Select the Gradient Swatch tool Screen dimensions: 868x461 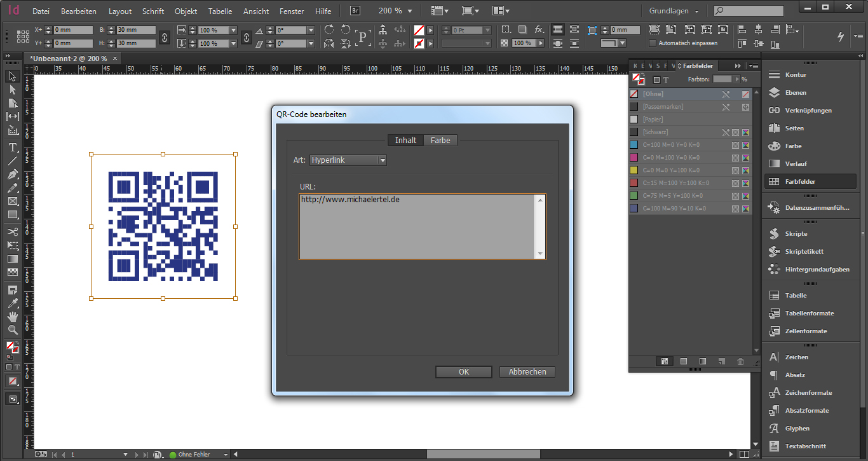tap(13, 259)
